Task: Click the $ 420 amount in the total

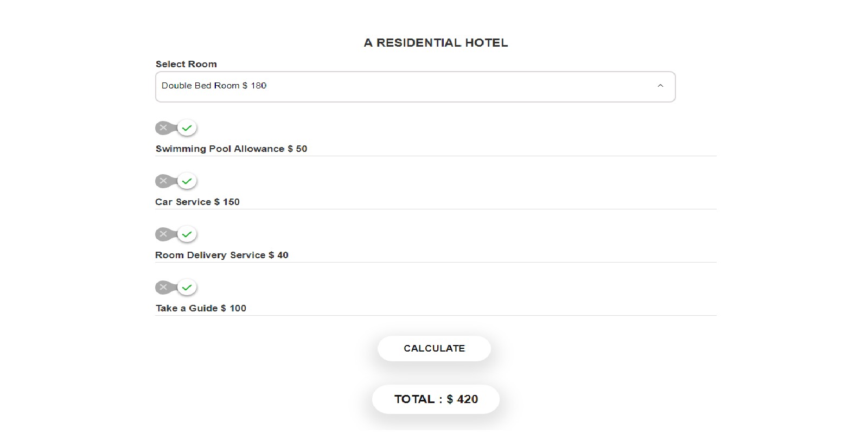Action: point(462,399)
